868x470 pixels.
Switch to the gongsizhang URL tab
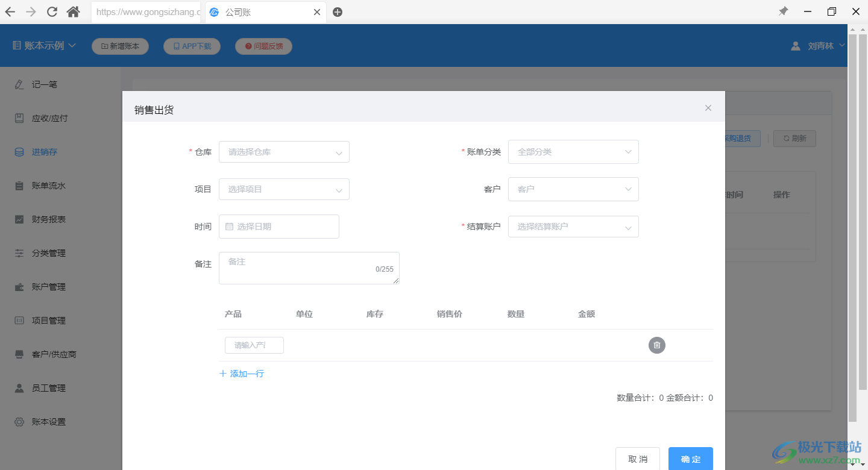(x=147, y=12)
